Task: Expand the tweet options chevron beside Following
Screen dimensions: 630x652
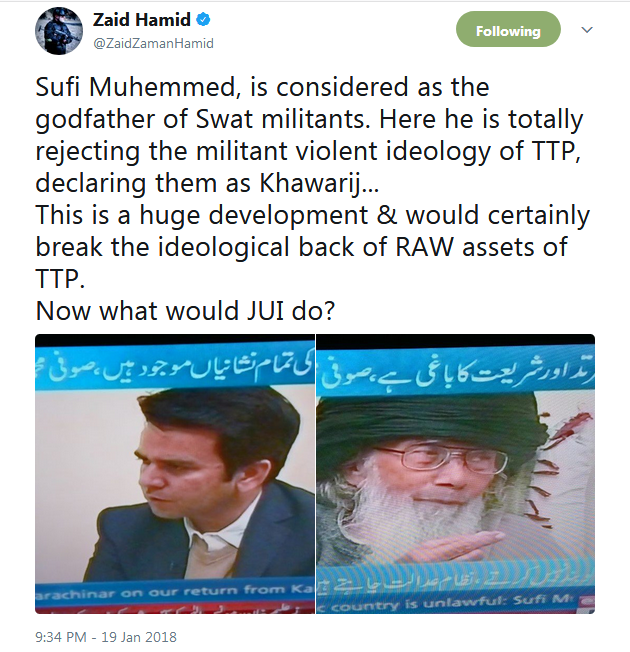Action: coord(586,30)
